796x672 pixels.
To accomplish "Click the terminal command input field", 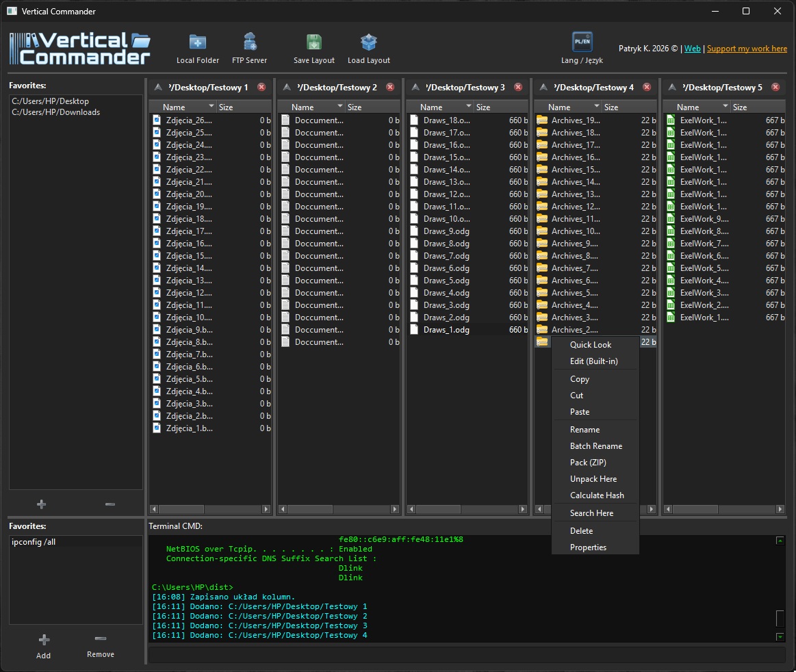I will (467, 655).
